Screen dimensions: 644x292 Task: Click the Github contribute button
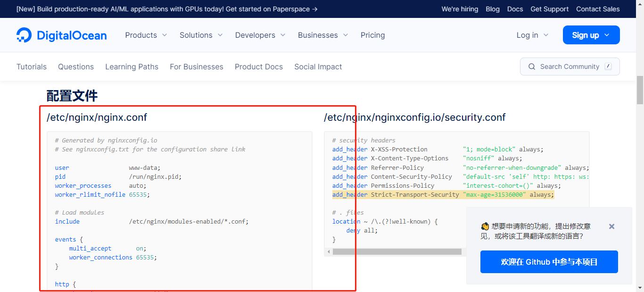pos(549,262)
